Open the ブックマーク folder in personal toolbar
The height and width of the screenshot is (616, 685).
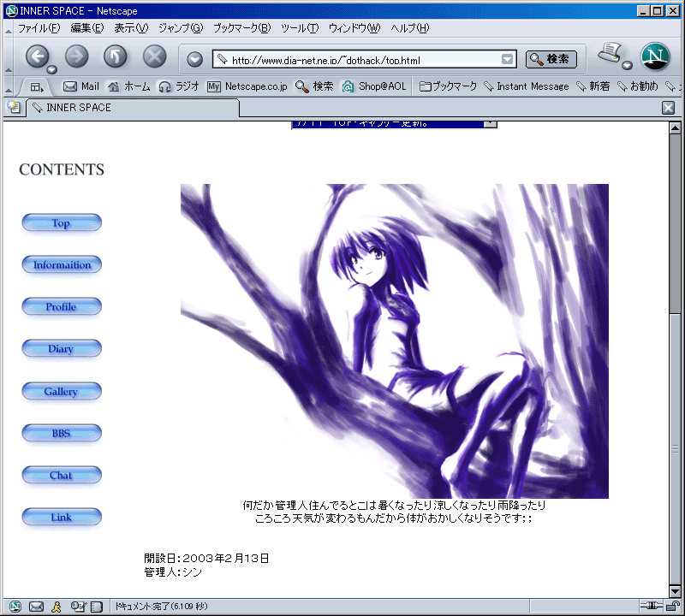pos(448,86)
